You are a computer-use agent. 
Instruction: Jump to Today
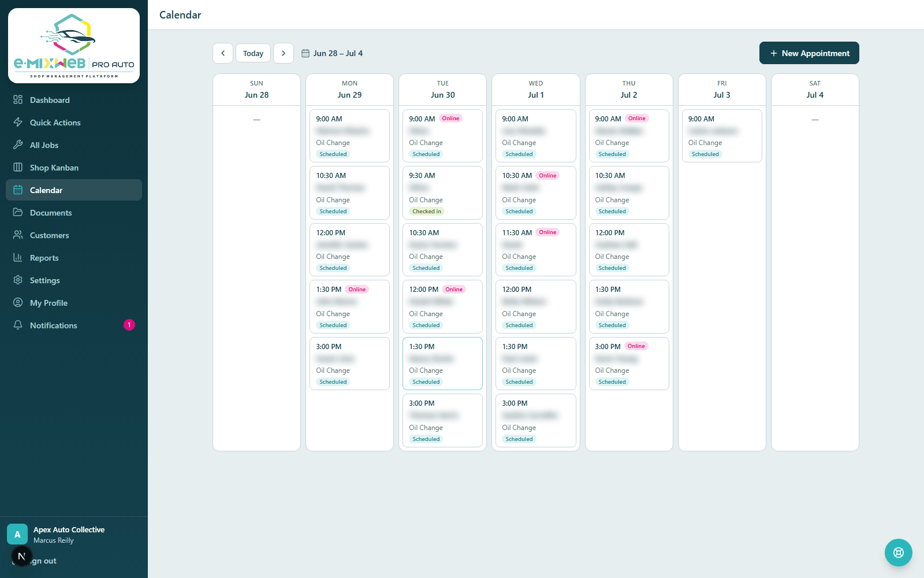tap(253, 53)
